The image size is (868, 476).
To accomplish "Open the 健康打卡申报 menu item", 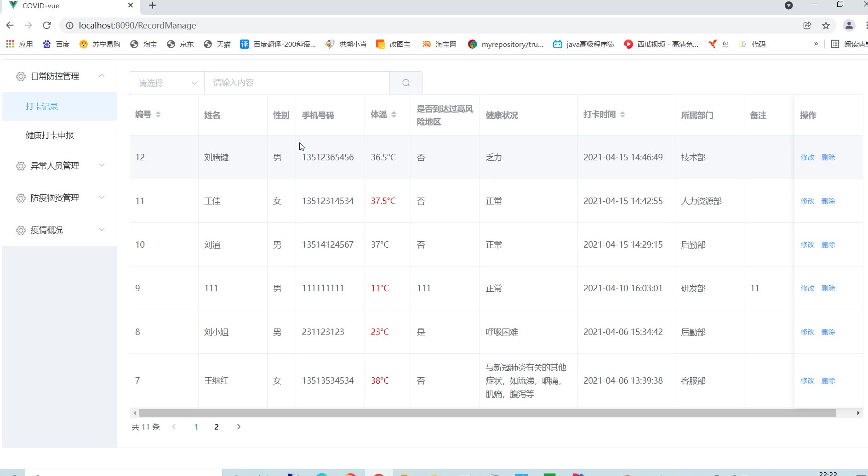I will [x=60, y=135].
